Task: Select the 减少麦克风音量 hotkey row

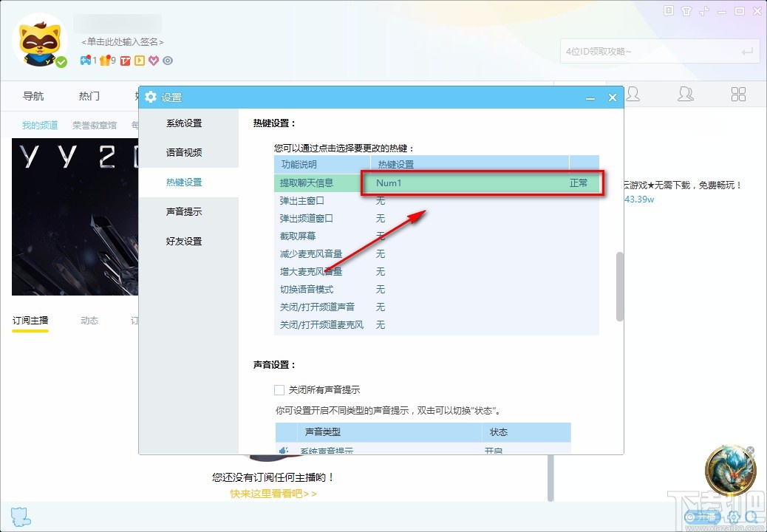Action: 436,253
